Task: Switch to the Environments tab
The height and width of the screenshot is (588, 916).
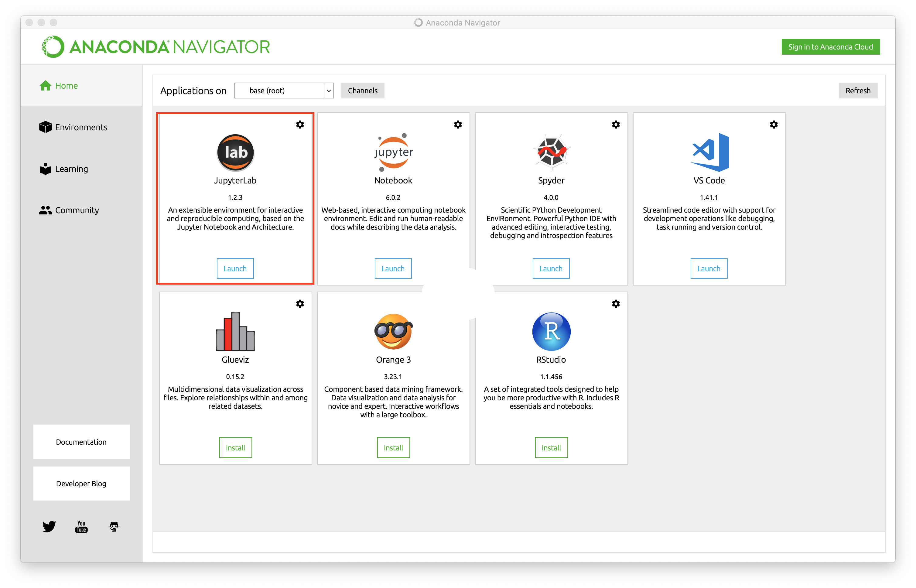Action: coord(81,127)
